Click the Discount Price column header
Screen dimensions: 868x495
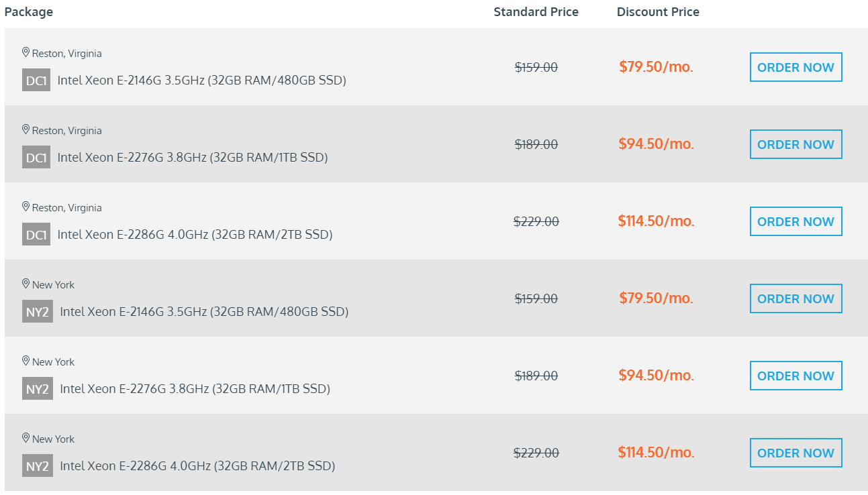[x=658, y=12]
